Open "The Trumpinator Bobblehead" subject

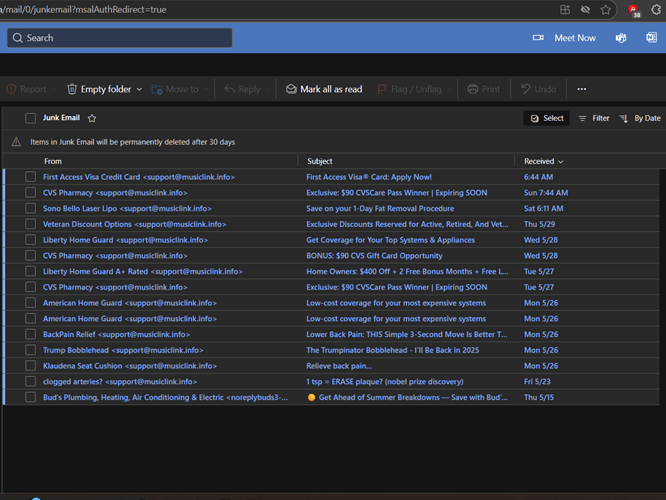pyautogui.click(x=392, y=350)
